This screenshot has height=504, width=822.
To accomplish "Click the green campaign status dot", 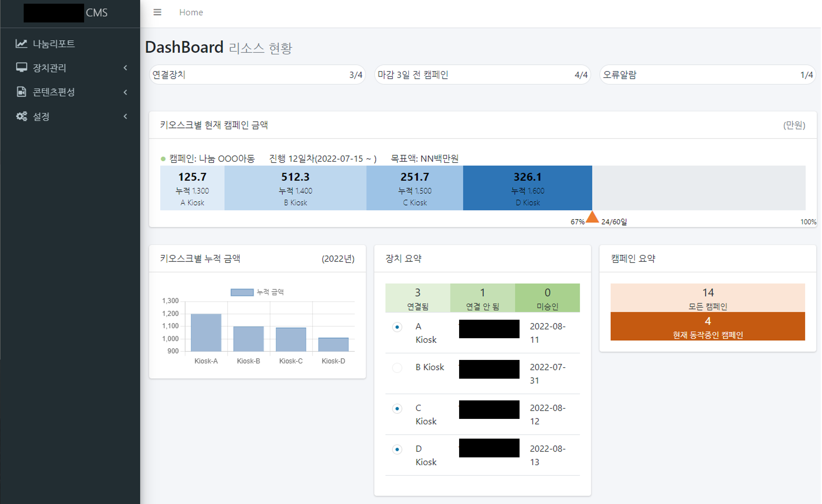I will [x=163, y=159].
